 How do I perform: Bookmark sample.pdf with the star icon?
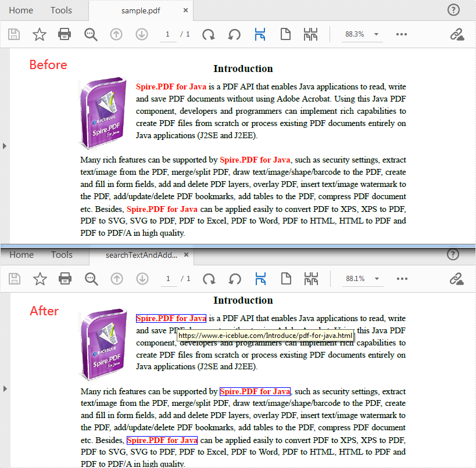[40, 34]
